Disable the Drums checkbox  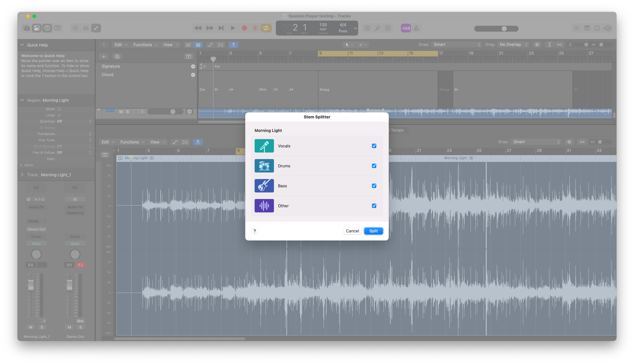[x=374, y=166]
